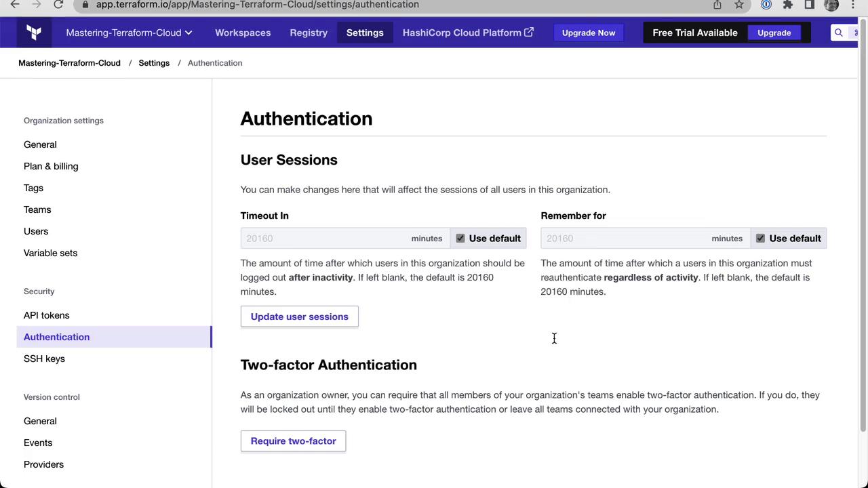
Task: Click the page vertical scrollbar
Action: pos(863,230)
